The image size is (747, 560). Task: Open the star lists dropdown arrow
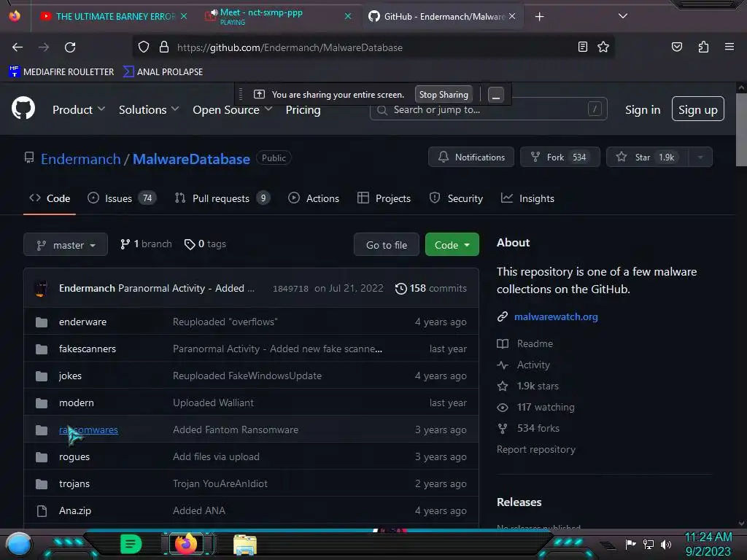(700, 157)
